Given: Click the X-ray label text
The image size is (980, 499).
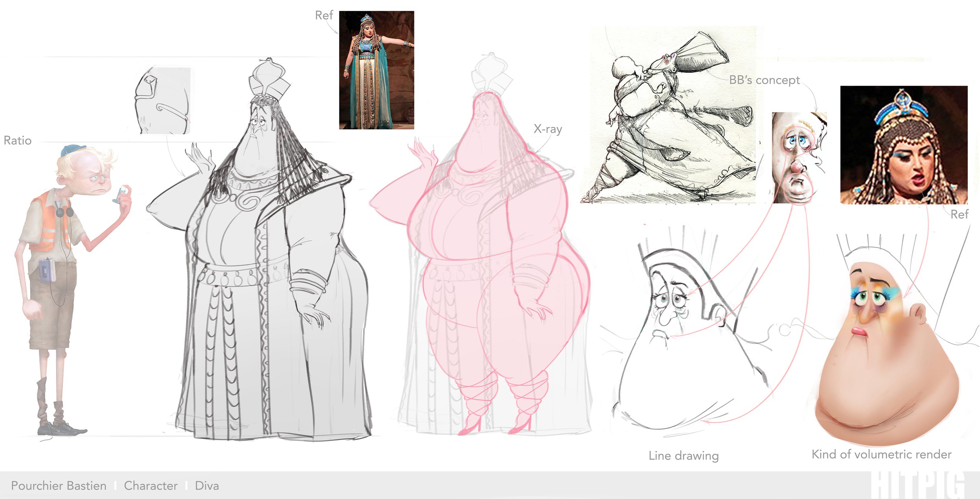Looking at the screenshot, I should point(548,129).
